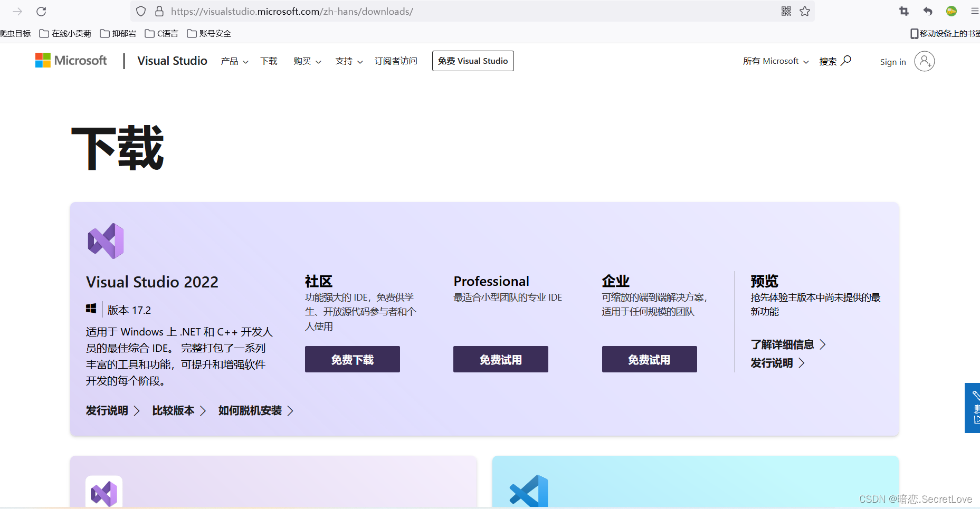
Task: Open the 抑郁岩 bookmark folder
Action: pyautogui.click(x=118, y=33)
